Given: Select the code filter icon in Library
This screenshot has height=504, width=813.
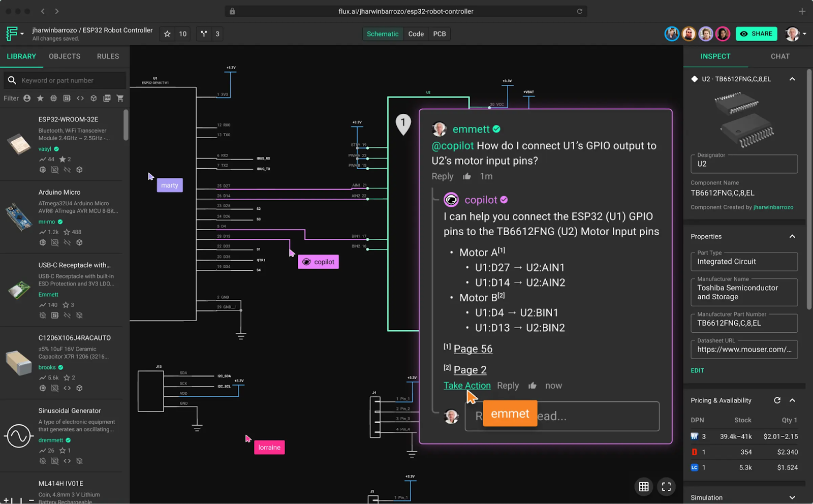Looking at the screenshot, I should coord(80,98).
